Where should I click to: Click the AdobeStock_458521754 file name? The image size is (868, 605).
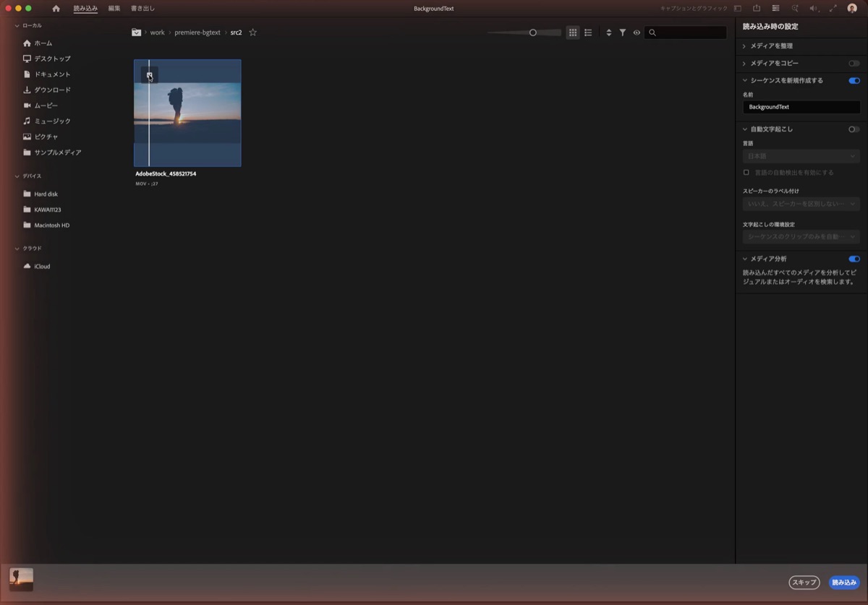tap(166, 174)
